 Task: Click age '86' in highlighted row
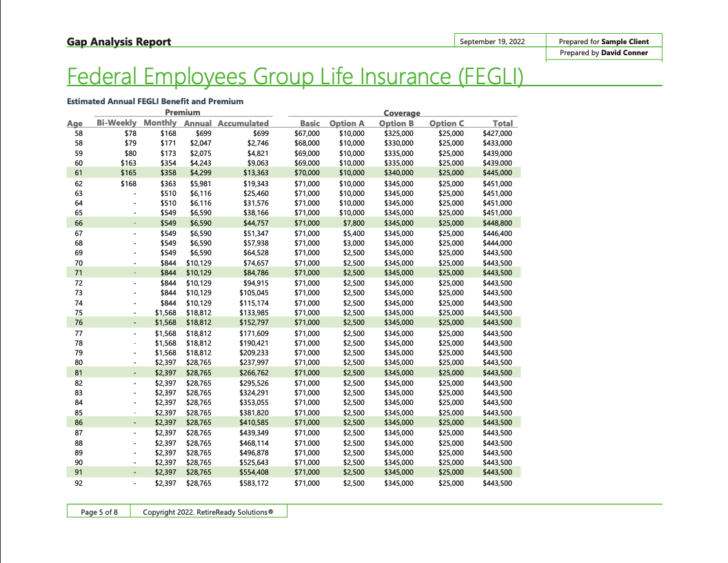(x=79, y=422)
